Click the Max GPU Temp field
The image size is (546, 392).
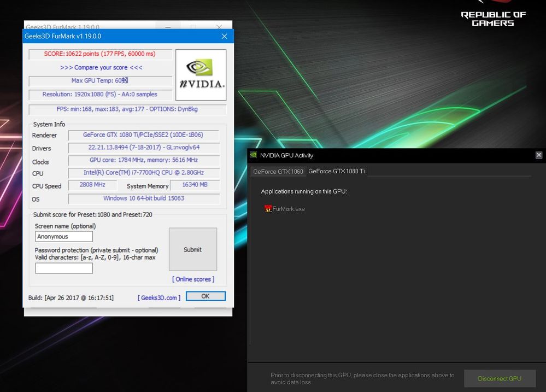pos(100,81)
